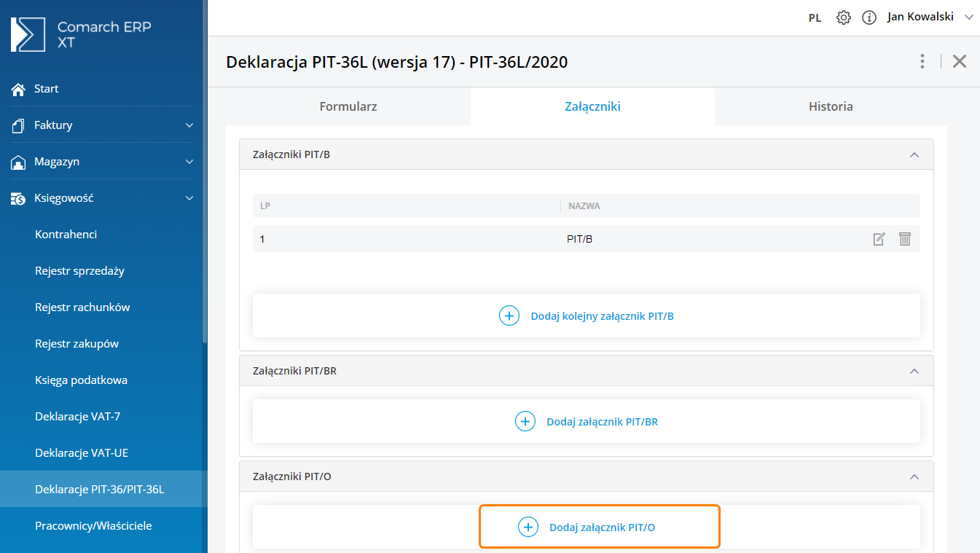980x553 pixels.
Task: Switch to the Historia tab
Action: 831,106
